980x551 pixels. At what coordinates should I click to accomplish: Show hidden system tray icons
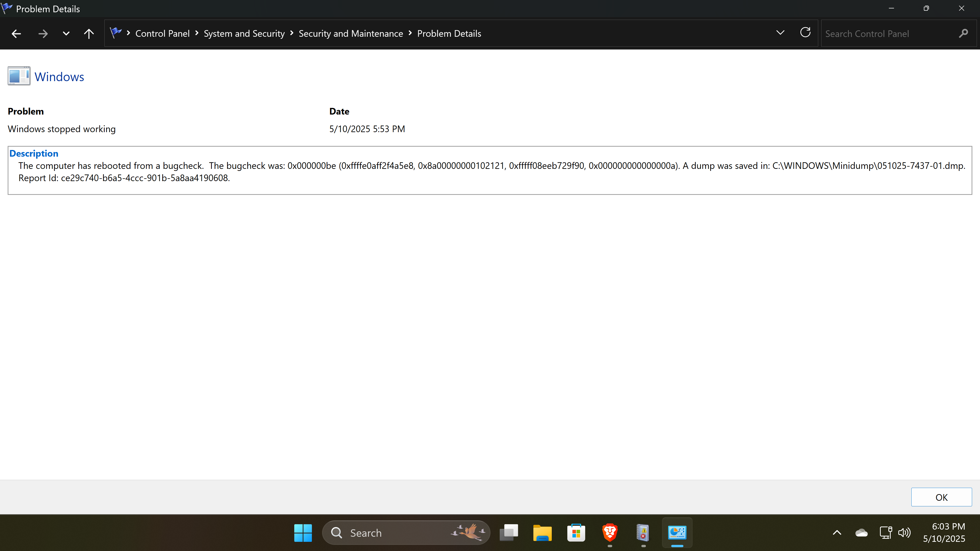coord(837,533)
